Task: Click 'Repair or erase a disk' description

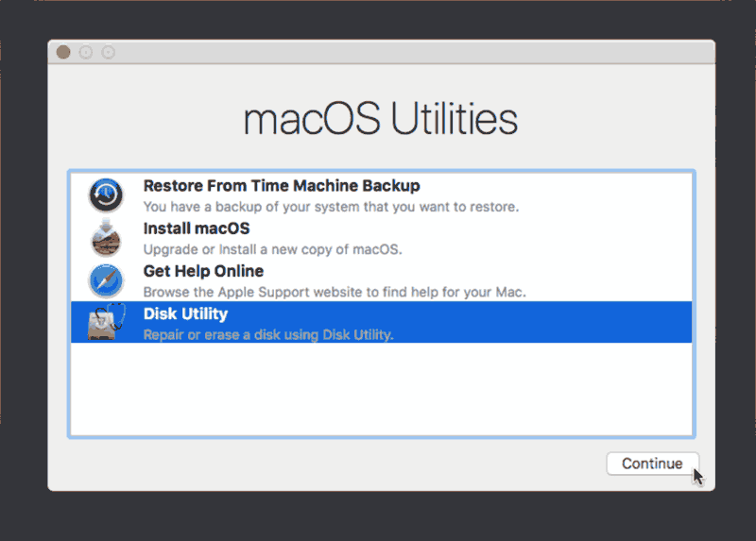Action: (x=268, y=335)
